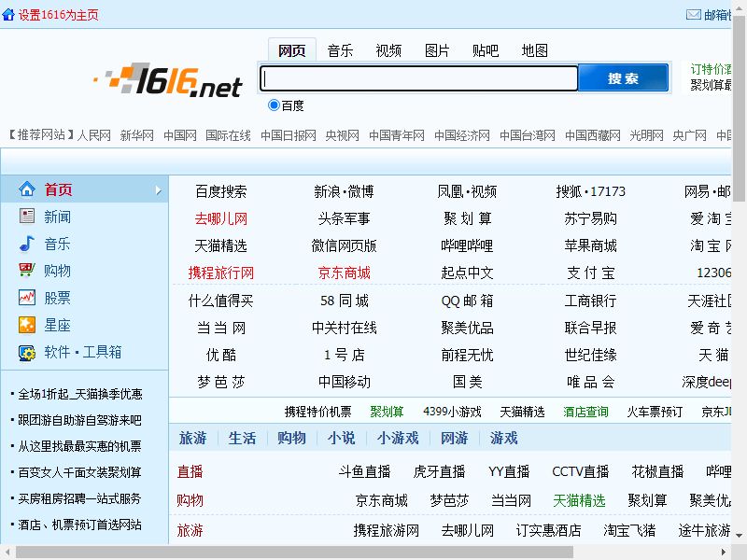The image size is (747, 560).
Task: Select the 小说 category tab
Action: pos(341,438)
